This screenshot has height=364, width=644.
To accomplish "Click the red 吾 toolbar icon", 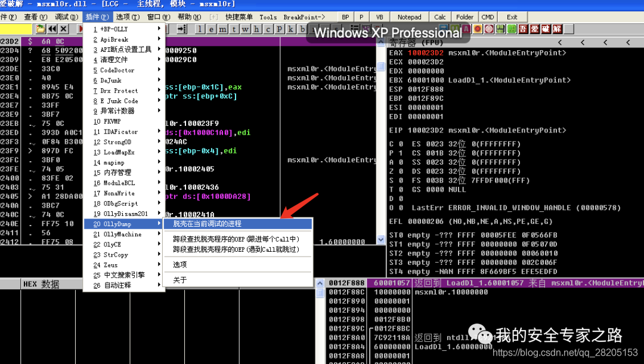I will [x=524, y=29].
